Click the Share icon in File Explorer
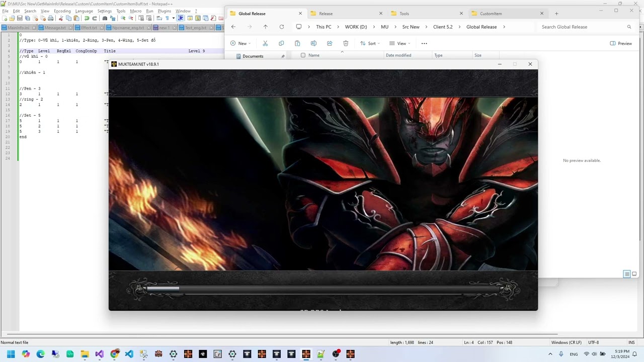This screenshot has height=362, width=644. point(330,43)
